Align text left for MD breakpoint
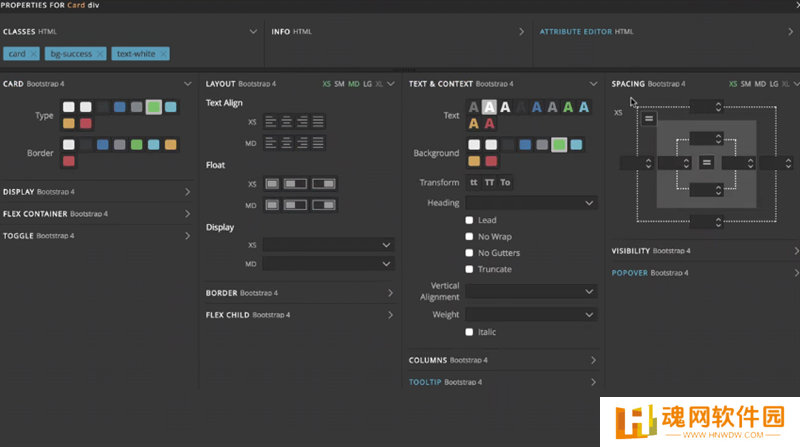800x447 pixels. (271, 143)
